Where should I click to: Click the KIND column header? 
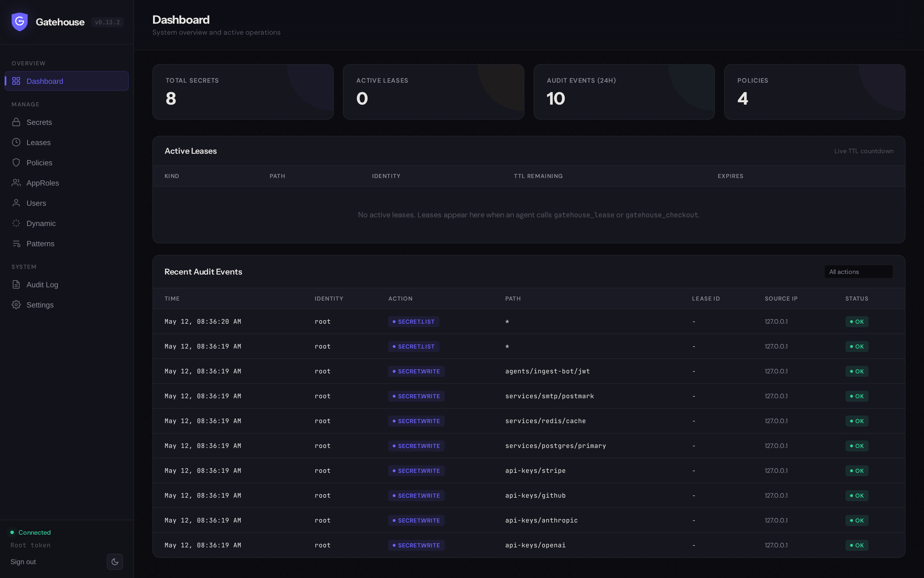tap(172, 176)
